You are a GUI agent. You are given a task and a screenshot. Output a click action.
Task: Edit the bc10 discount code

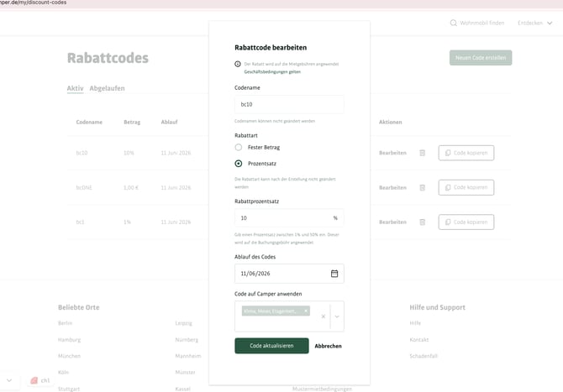(392, 153)
